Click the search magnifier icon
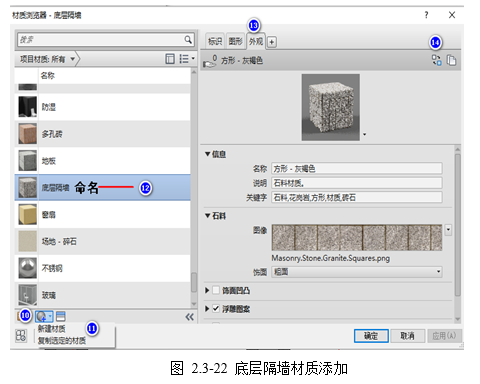 click(x=188, y=40)
